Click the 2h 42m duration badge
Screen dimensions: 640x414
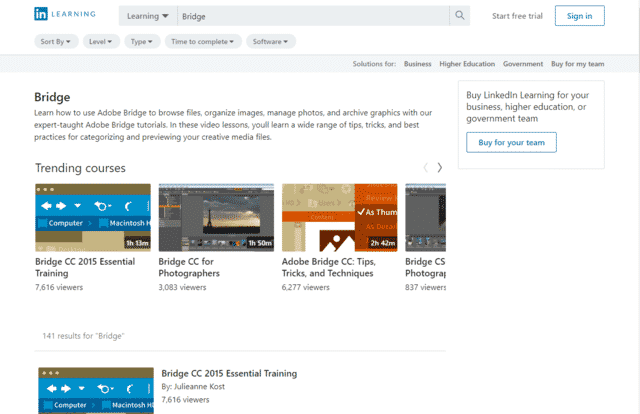point(383,243)
